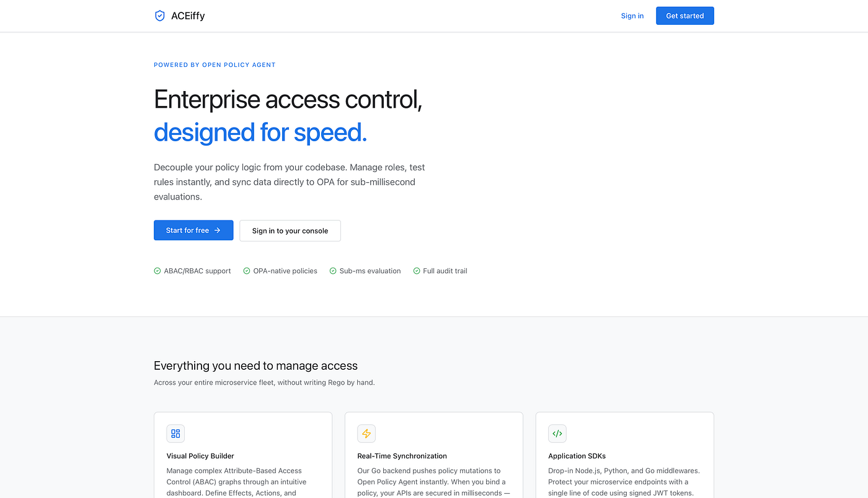
Task: Click the Powered by Open Policy Agent label
Action: click(x=215, y=64)
